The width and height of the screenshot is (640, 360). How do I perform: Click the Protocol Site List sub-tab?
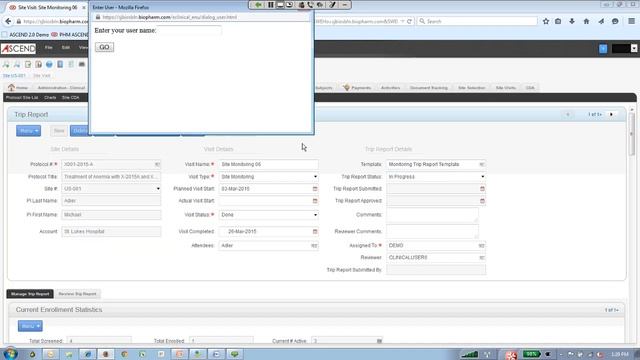pos(22,98)
